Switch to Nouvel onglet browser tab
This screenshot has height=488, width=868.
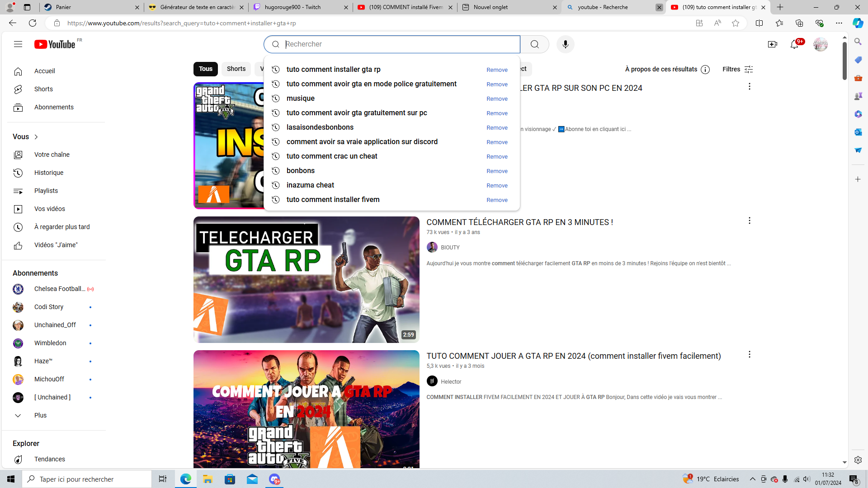click(509, 7)
